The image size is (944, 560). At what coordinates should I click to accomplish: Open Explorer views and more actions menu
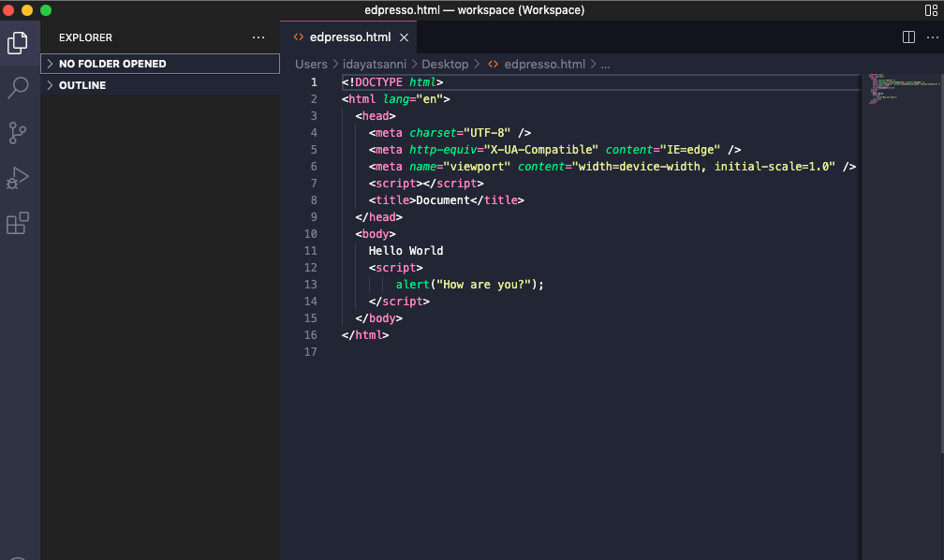tap(258, 37)
